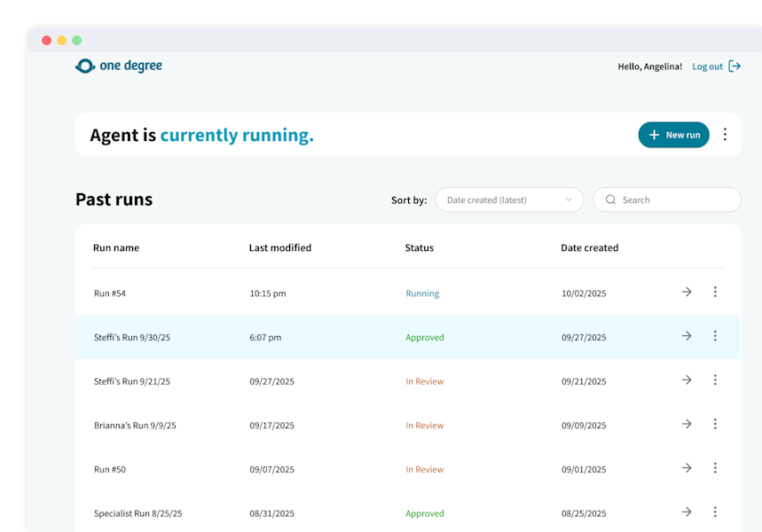Click the 08/31/2025 last modified date

click(x=271, y=513)
